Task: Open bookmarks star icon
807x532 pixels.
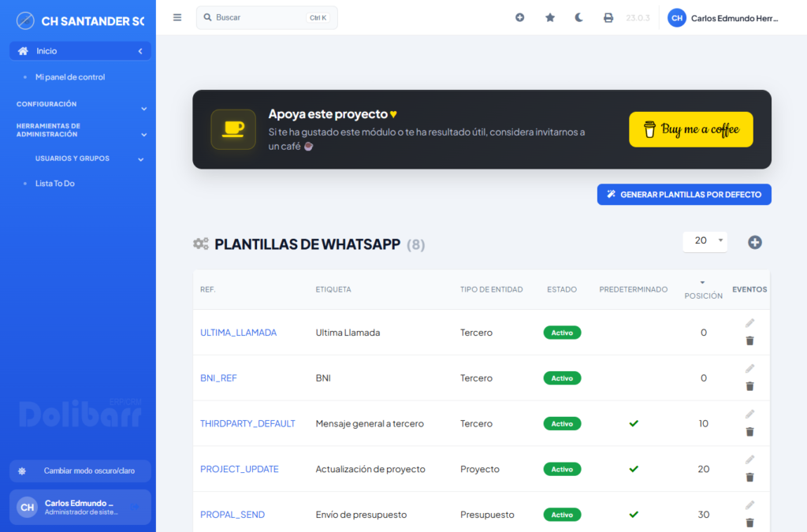Action: point(549,17)
